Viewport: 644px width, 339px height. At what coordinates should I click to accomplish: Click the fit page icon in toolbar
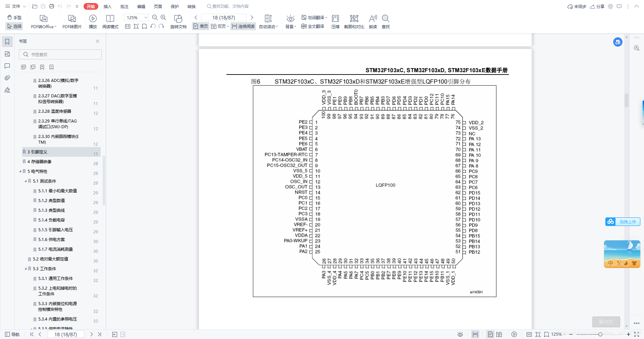(136, 26)
